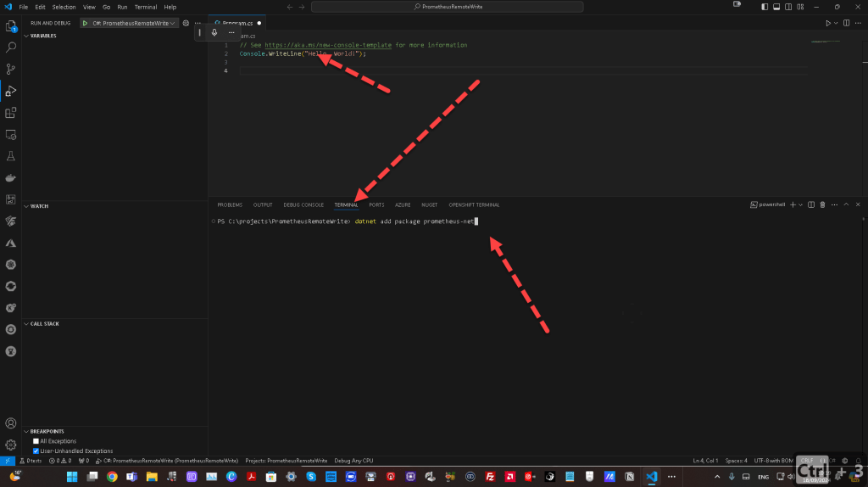Follow the aka.ms new-console-template link
The height and width of the screenshot is (487, 868).
click(x=328, y=46)
